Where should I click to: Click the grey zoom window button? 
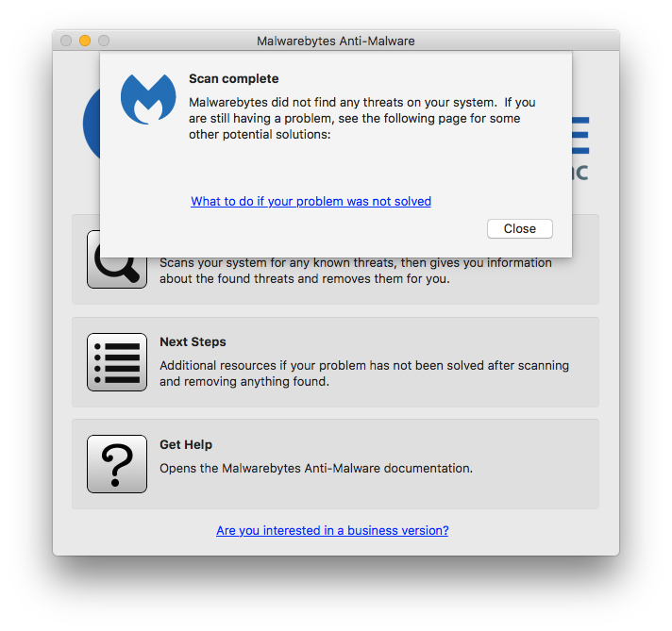point(104,41)
